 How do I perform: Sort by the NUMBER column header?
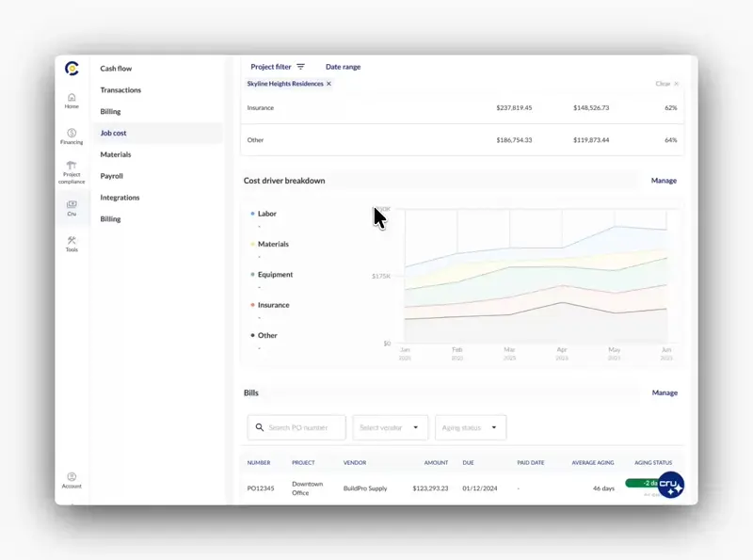click(259, 462)
